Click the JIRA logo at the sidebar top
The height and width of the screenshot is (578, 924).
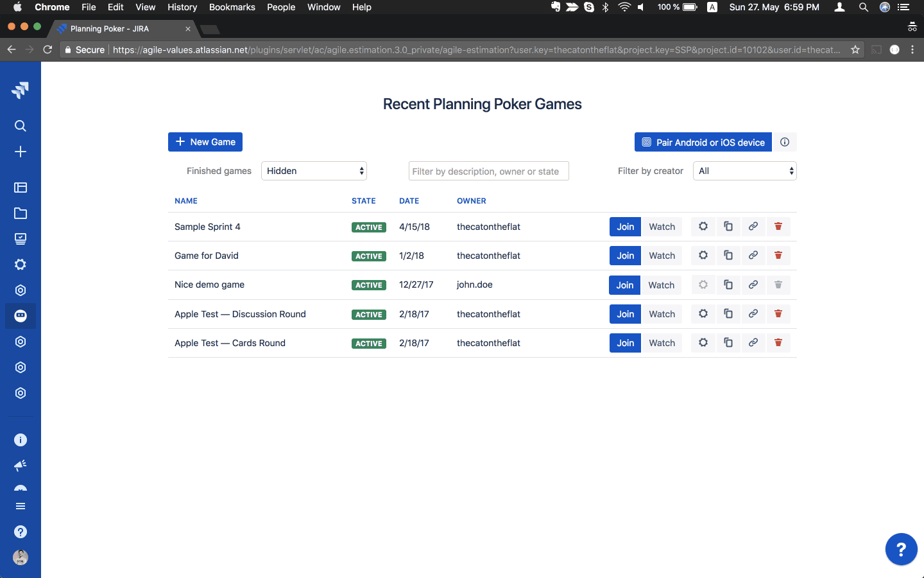coord(20,90)
